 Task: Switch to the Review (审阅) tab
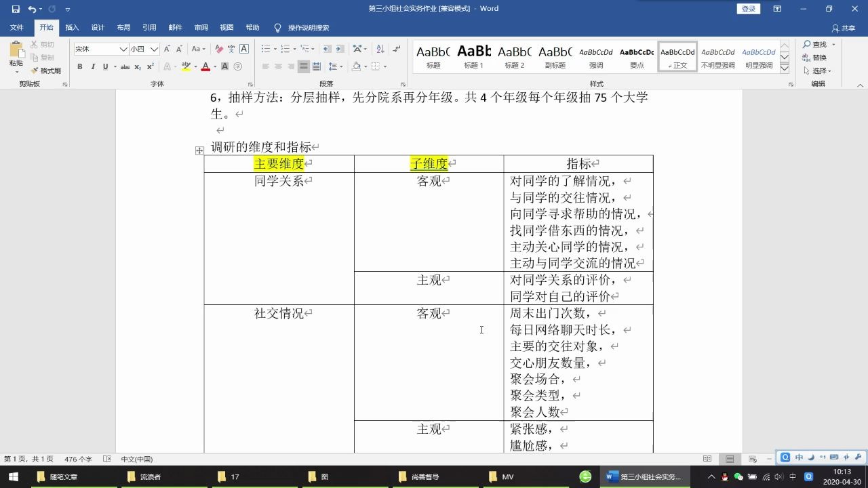coord(201,28)
